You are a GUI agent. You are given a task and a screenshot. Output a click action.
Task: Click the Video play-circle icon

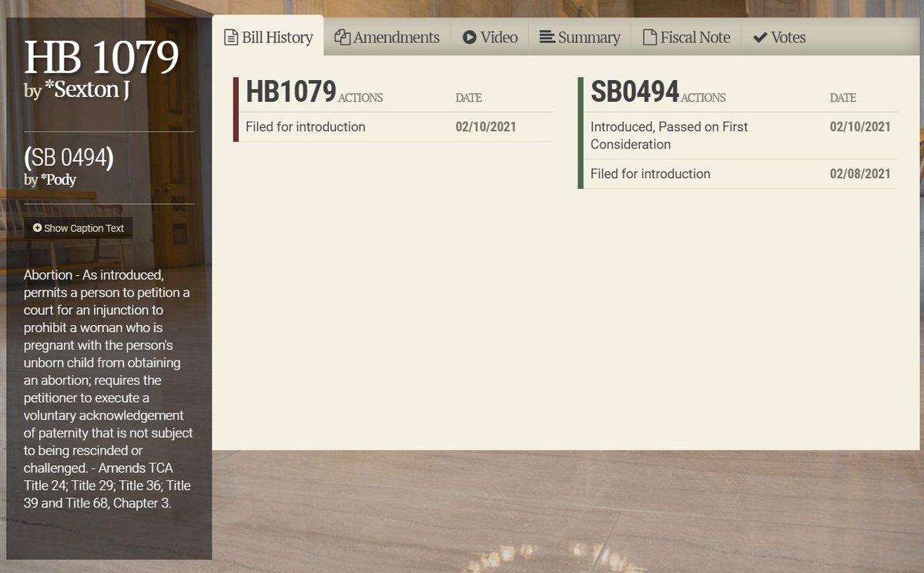point(469,38)
